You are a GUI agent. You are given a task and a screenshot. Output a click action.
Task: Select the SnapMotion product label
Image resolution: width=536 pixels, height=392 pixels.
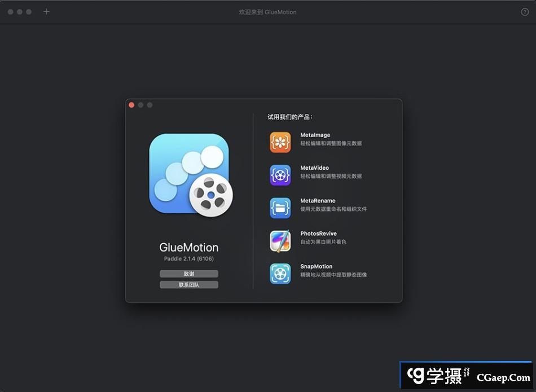click(317, 266)
